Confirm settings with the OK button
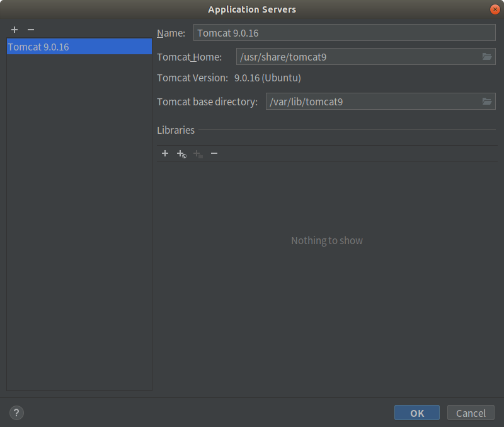This screenshot has width=504, height=427. (416, 412)
